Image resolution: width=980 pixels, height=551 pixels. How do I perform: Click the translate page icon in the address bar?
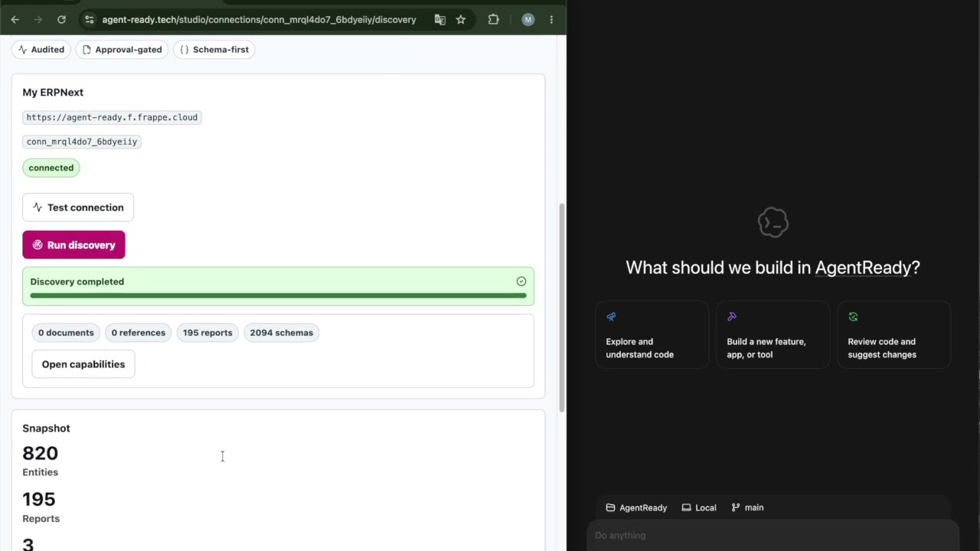439,20
